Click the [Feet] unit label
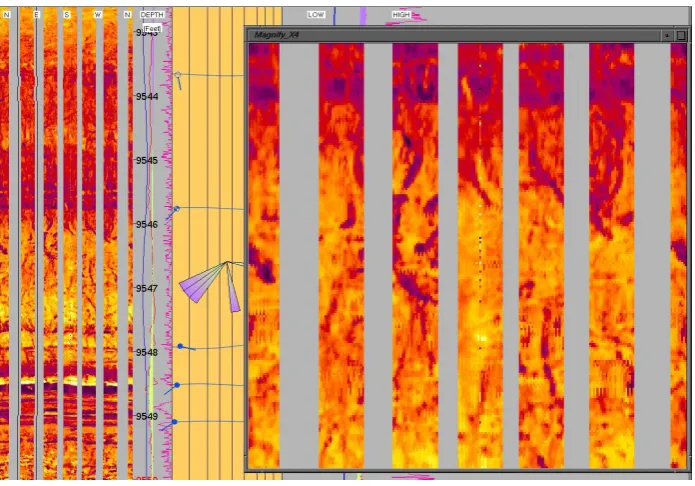 click(152, 28)
